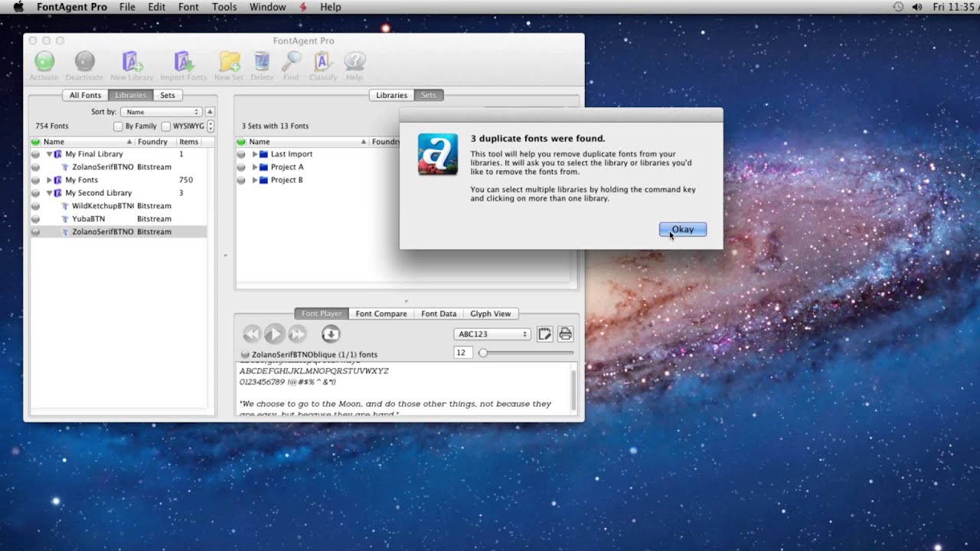The height and width of the screenshot is (551, 980).
Task: Print the font sample
Action: (566, 334)
